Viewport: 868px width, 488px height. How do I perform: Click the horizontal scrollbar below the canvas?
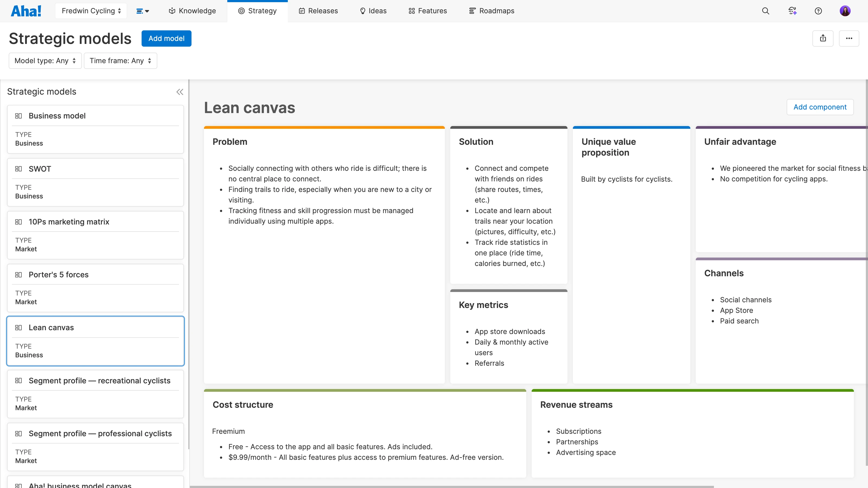click(x=452, y=486)
